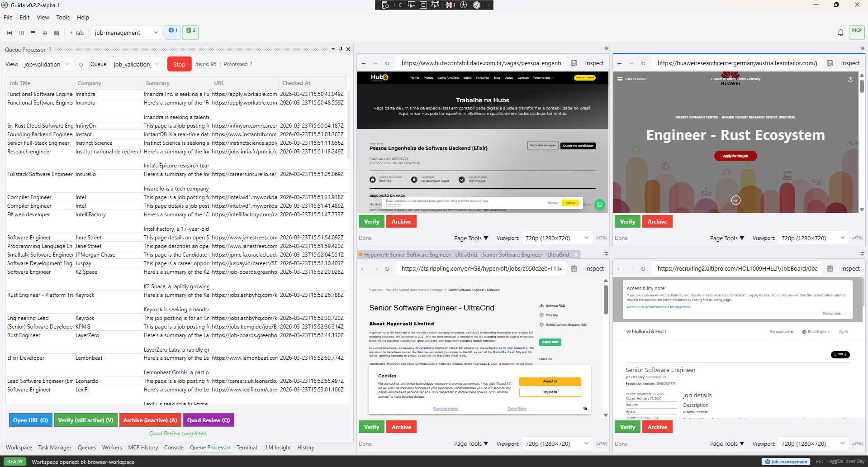Select the four-pane grid layout icon
Viewport: 868px width, 467px height.
(x=45, y=33)
